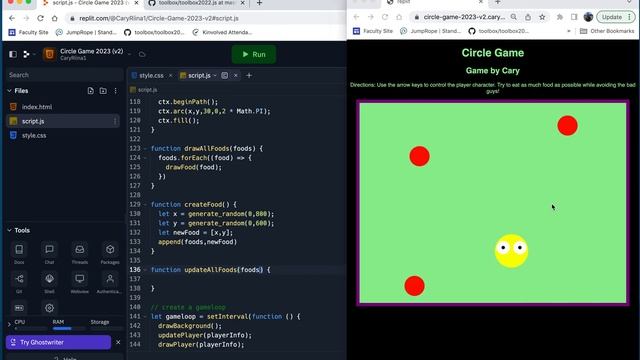Open the Docs tool
The image size is (640, 360).
[19, 253]
